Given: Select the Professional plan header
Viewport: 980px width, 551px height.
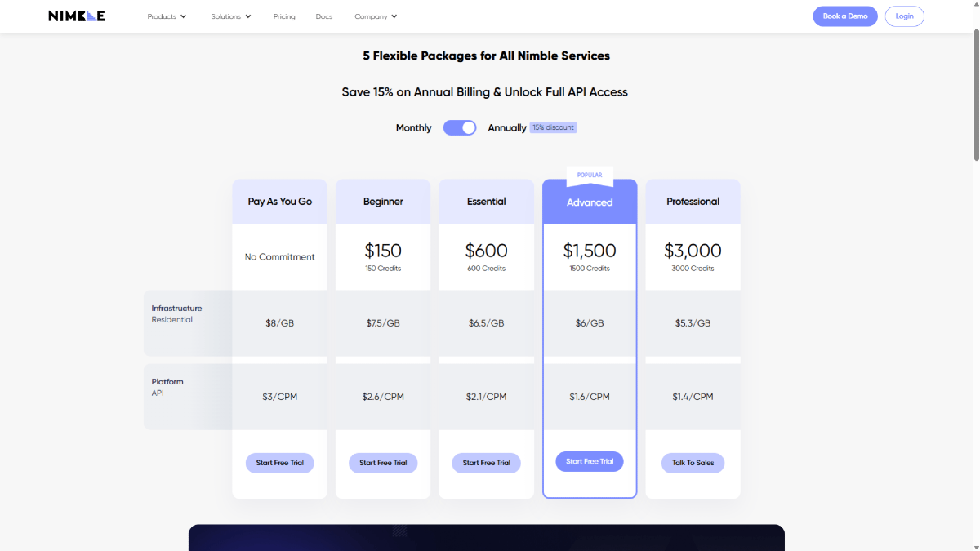Looking at the screenshot, I should [x=693, y=202].
